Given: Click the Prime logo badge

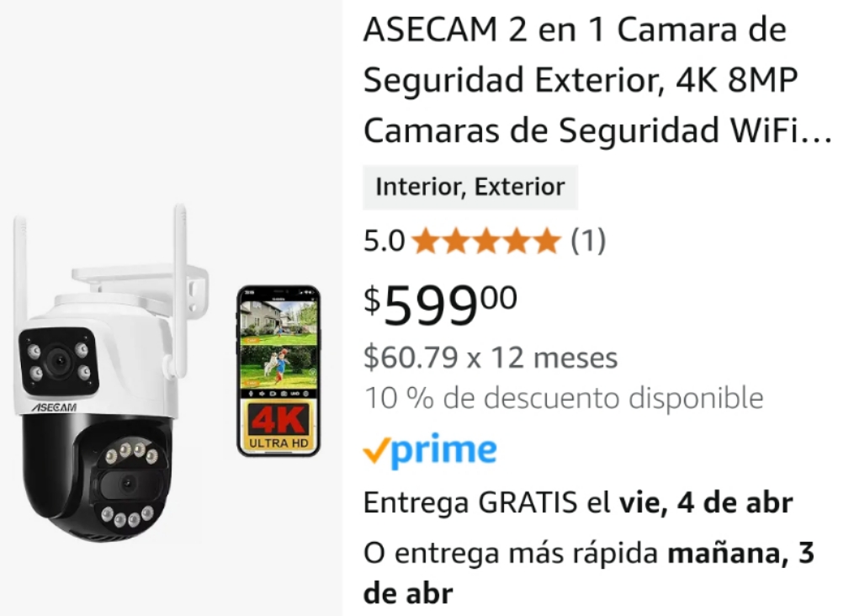Looking at the screenshot, I should tap(430, 450).
